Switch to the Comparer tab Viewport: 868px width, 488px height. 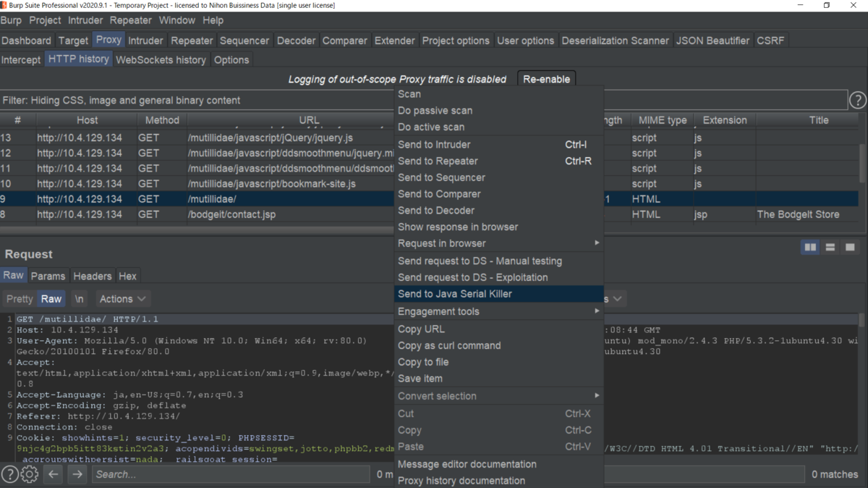[x=345, y=41]
